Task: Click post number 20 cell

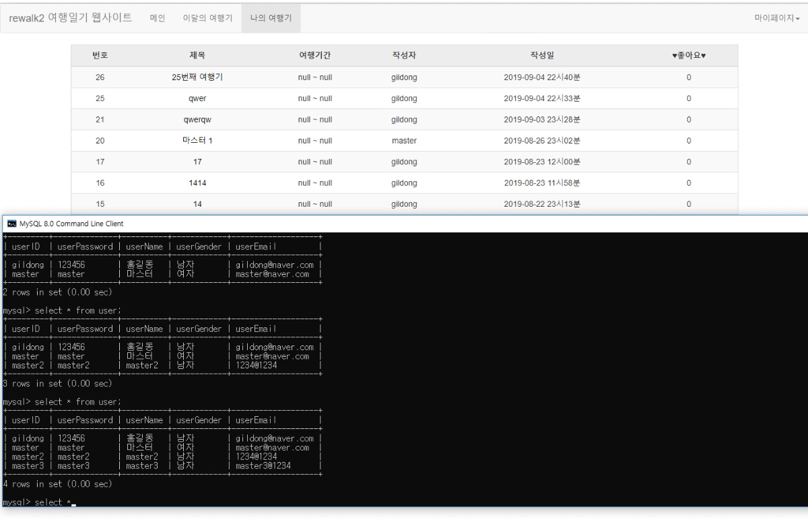Action: (100, 140)
